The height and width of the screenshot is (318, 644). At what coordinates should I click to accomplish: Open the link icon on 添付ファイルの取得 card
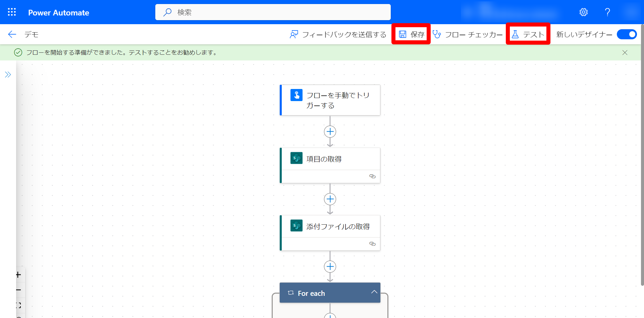pyautogui.click(x=372, y=244)
